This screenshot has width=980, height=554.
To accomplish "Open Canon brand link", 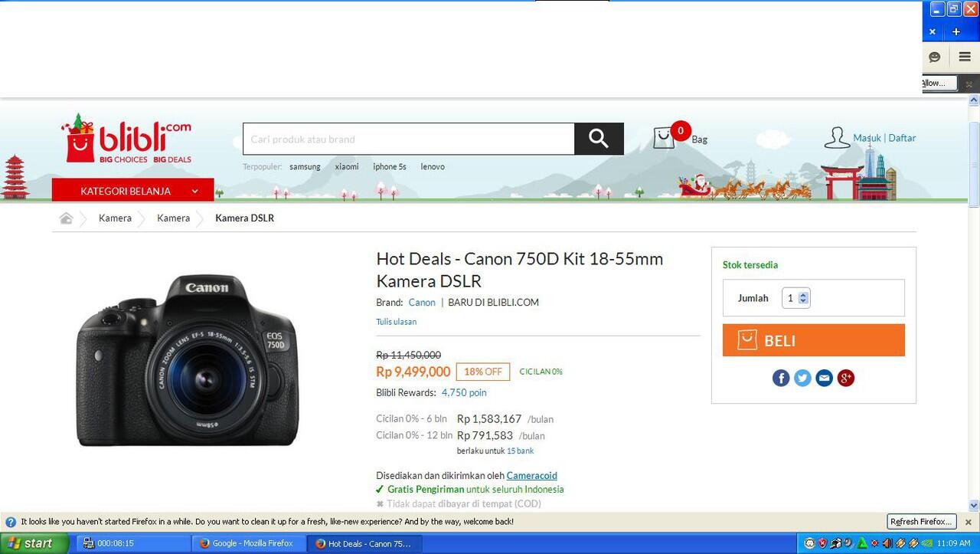I will pos(422,303).
